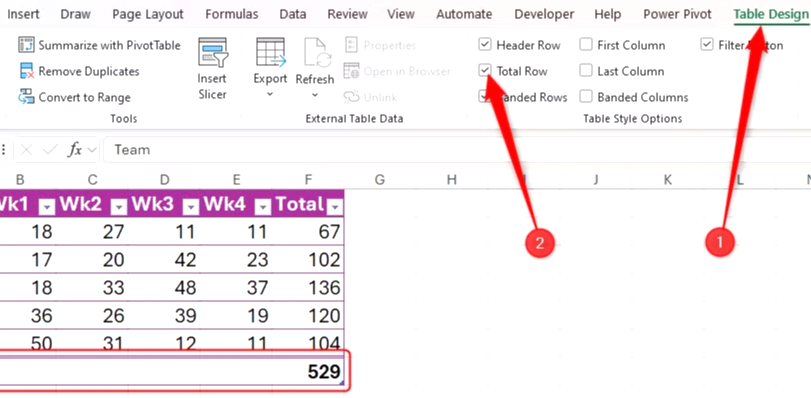Image resolution: width=811 pixels, height=398 pixels.
Task: Select the Total cell showing 102
Action: click(x=308, y=259)
